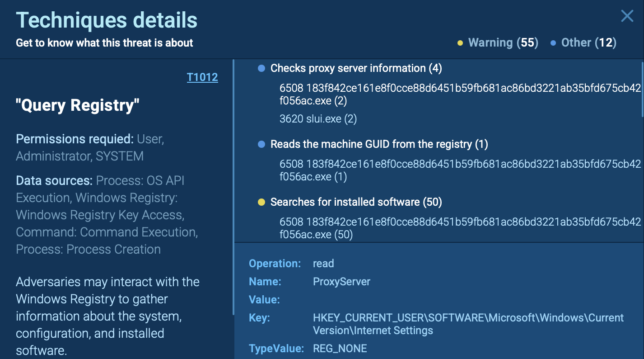This screenshot has height=359, width=644.
Task: Click the ProxyServer name value
Action: pyautogui.click(x=341, y=282)
